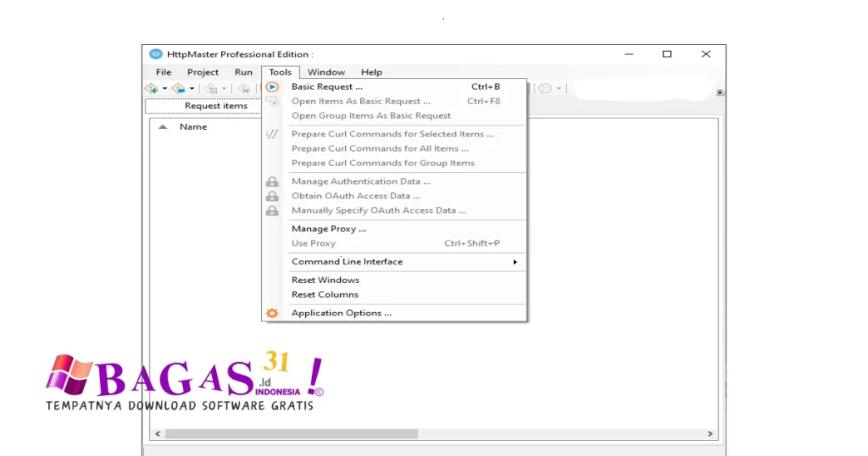Close the open Tools menu
Screen dimensions: 868x456
(280, 72)
